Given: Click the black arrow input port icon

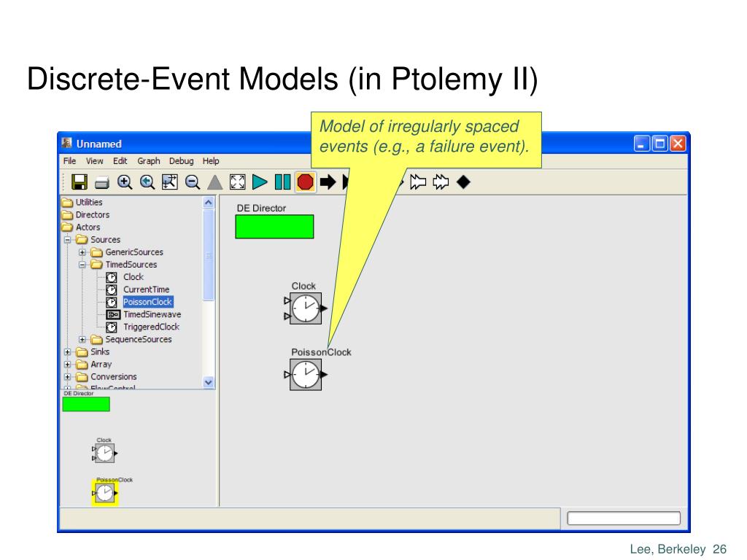Looking at the screenshot, I should click(x=328, y=182).
